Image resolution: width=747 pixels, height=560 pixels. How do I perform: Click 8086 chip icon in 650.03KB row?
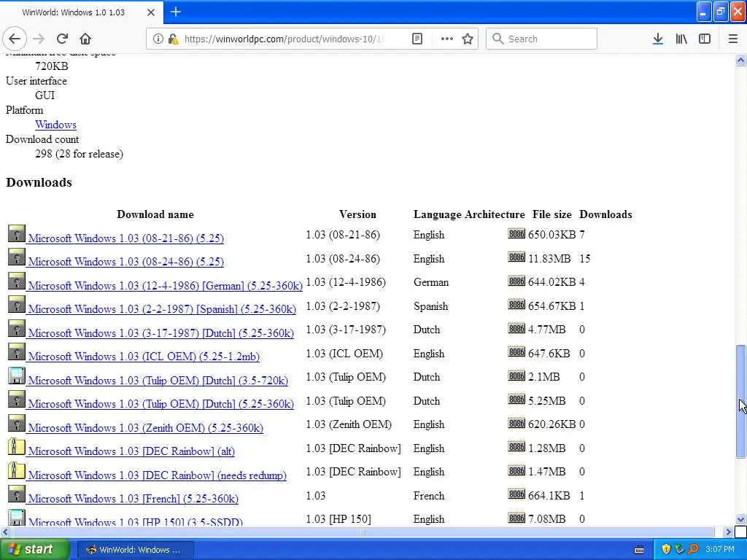[x=516, y=234]
